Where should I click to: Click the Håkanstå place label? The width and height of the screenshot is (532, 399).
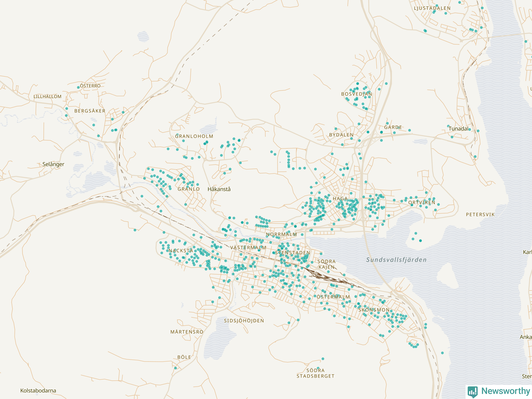[x=219, y=189]
